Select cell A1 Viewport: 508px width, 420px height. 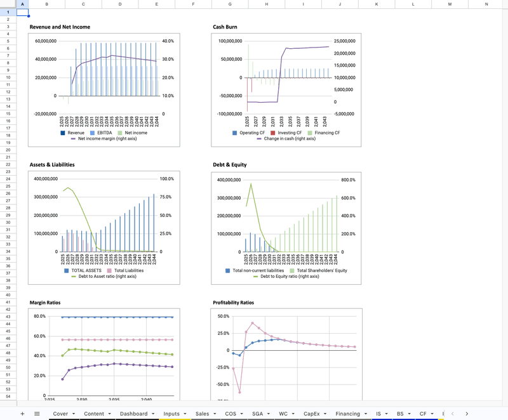[22, 12]
